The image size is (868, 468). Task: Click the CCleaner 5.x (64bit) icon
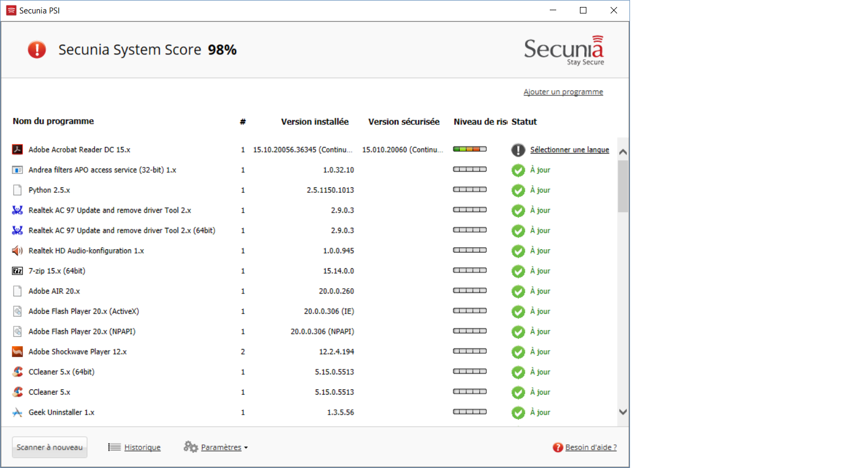[x=17, y=372]
